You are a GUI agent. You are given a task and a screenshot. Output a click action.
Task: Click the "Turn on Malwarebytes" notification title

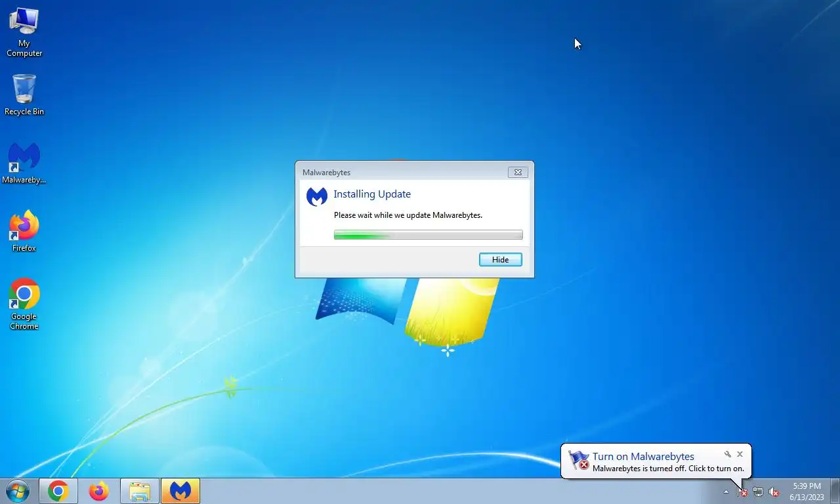[x=643, y=457]
